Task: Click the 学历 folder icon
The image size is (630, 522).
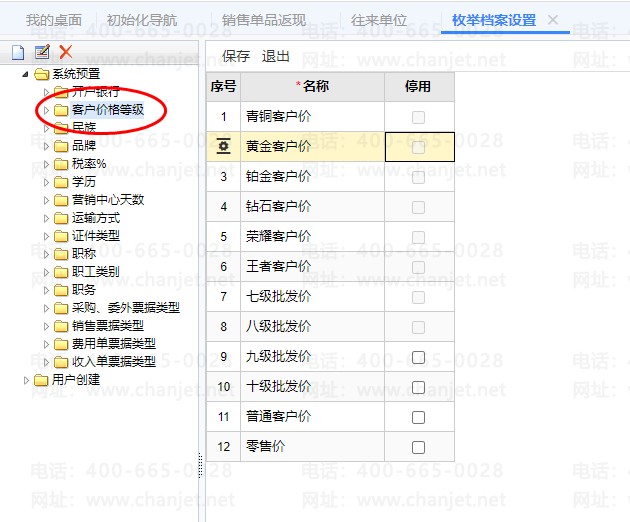Action: click(61, 182)
